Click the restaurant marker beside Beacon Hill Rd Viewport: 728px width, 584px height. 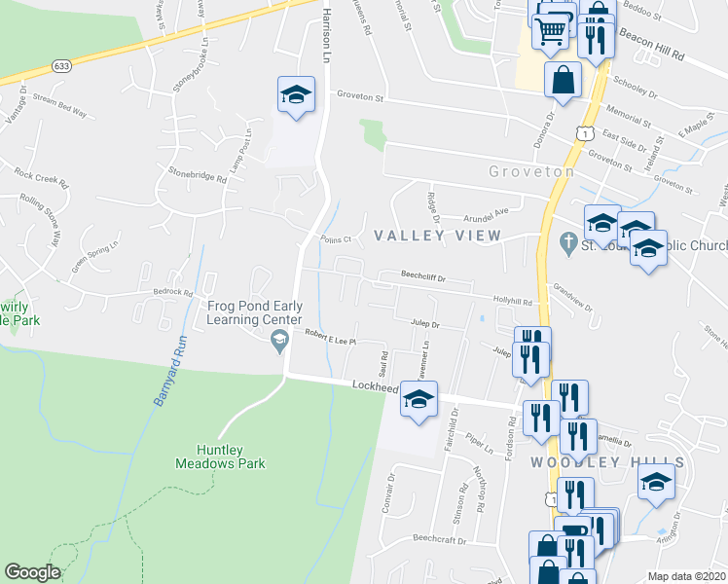click(x=597, y=44)
